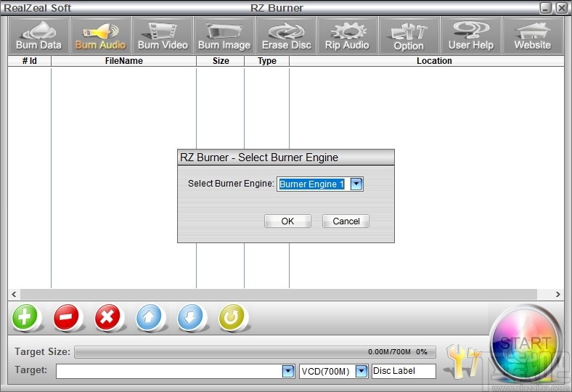The width and height of the screenshot is (572, 392).
Task: Move item down with blue down-arrow icon
Action: 190,317
